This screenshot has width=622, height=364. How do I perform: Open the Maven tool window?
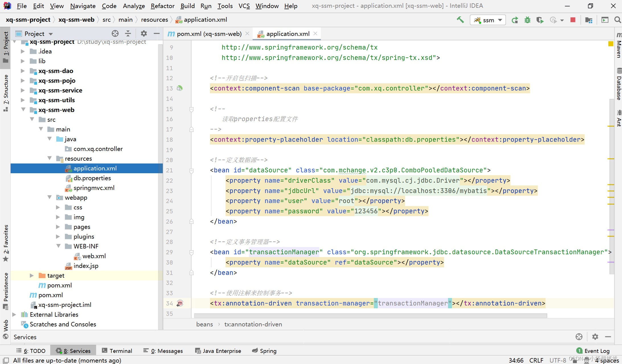pos(619,45)
